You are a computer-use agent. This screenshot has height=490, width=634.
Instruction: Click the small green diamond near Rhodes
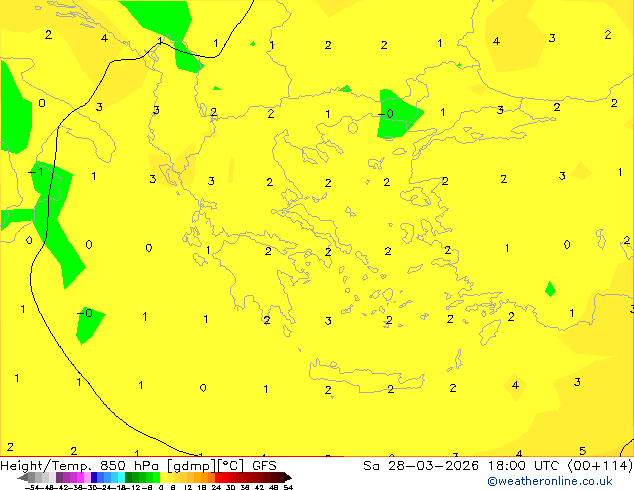pos(550,289)
